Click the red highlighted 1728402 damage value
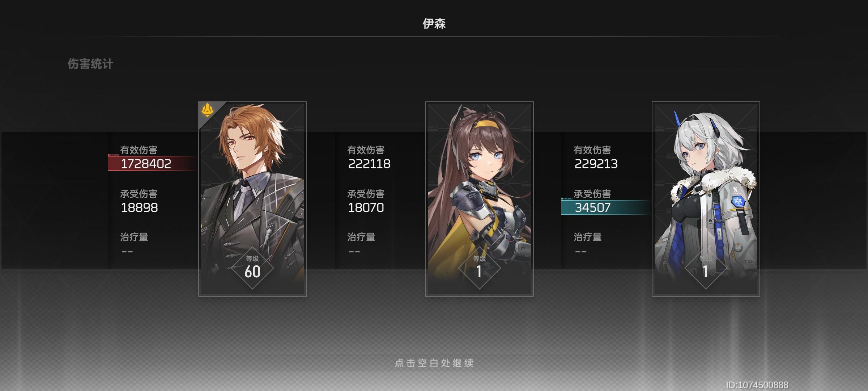 [x=146, y=164]
